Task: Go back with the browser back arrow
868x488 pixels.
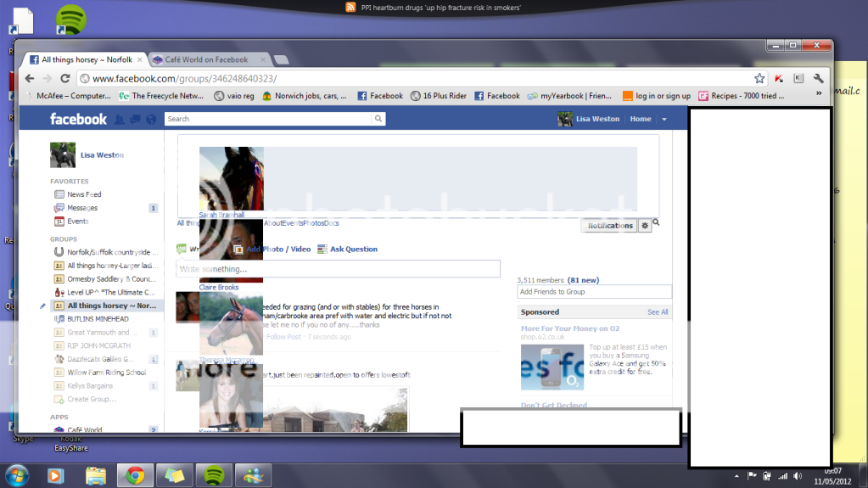Action: pyautogui.click(x=30, y=79)
